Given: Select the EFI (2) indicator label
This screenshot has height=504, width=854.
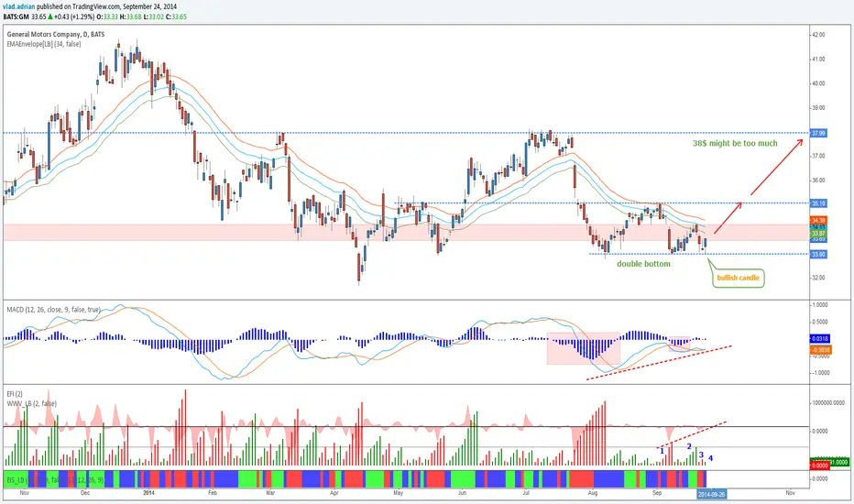Looking at the screenshot, I should 15,394.
